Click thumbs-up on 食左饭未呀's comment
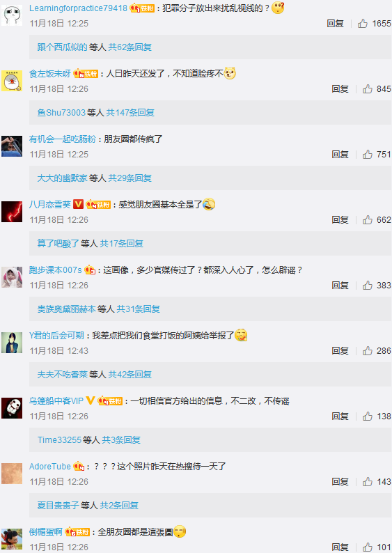This screenshot has width=392, height=553. (x=368, y=89)
